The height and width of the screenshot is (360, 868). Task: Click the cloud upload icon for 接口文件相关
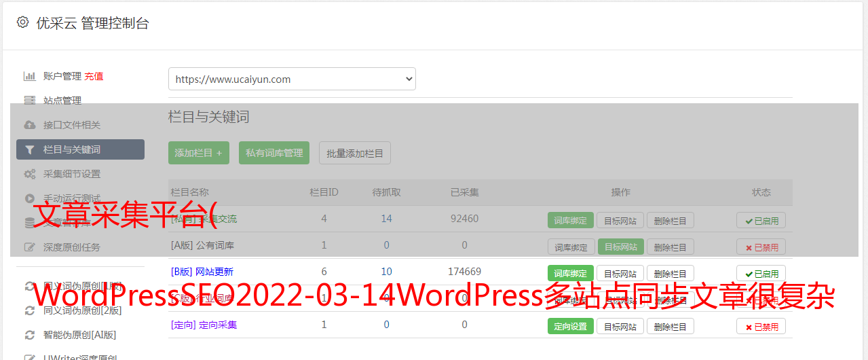click(x=30, y=125)
